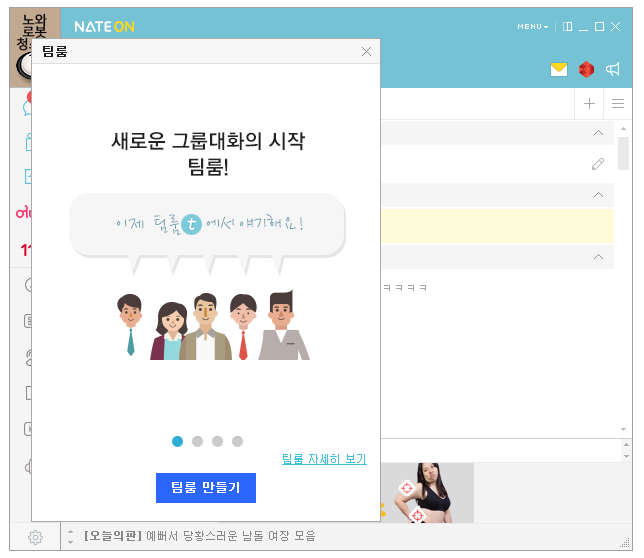Click the NATEON logo
644x558 pixels.
(104, 27)
